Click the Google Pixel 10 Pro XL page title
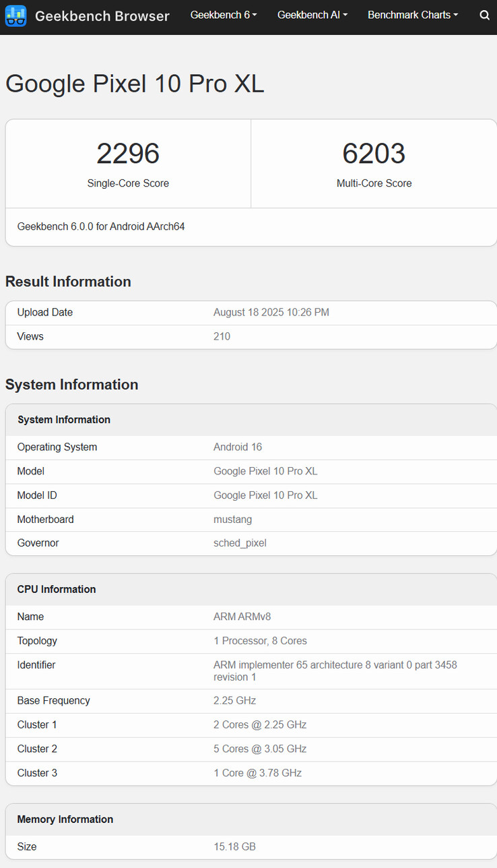Image resolution: width=497 pixels, height=868 pixels. [135, 84]
